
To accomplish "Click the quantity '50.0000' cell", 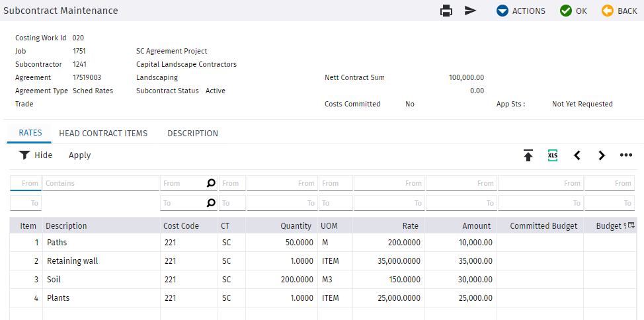I will (282, 243).
